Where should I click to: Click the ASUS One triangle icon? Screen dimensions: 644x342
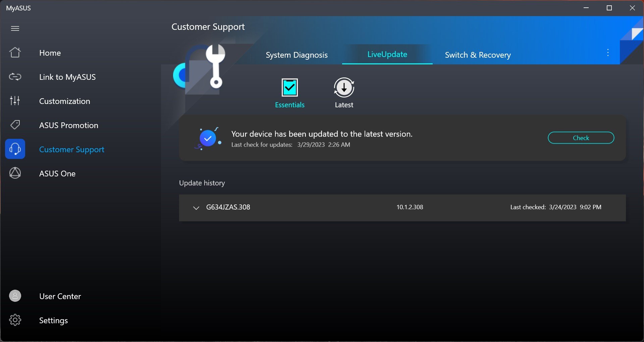coord(15,173)
